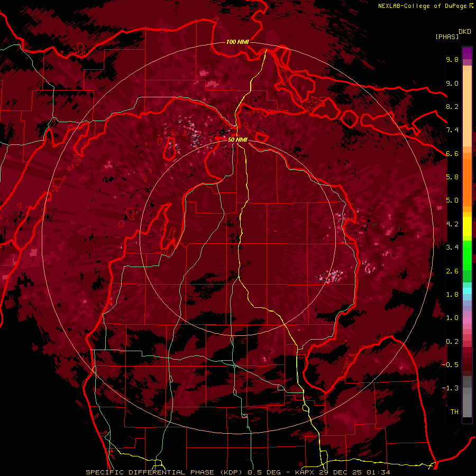Click the 0.2 scale value
The image size is (476, 476).
coord(452,342)
